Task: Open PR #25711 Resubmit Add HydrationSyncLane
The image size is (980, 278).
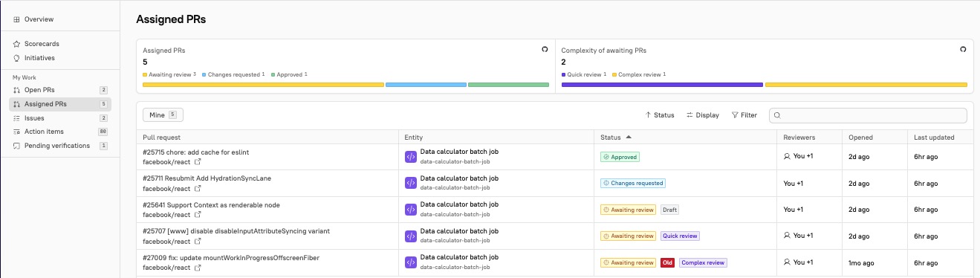Action: coord(206,178)
